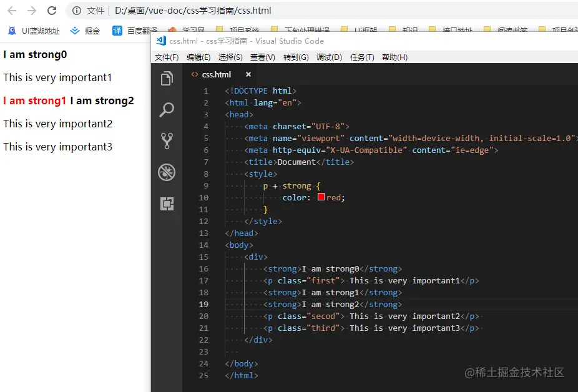Open the 调试(D) menu
This screenshot has width=578, height=392.
pos(329,57)
